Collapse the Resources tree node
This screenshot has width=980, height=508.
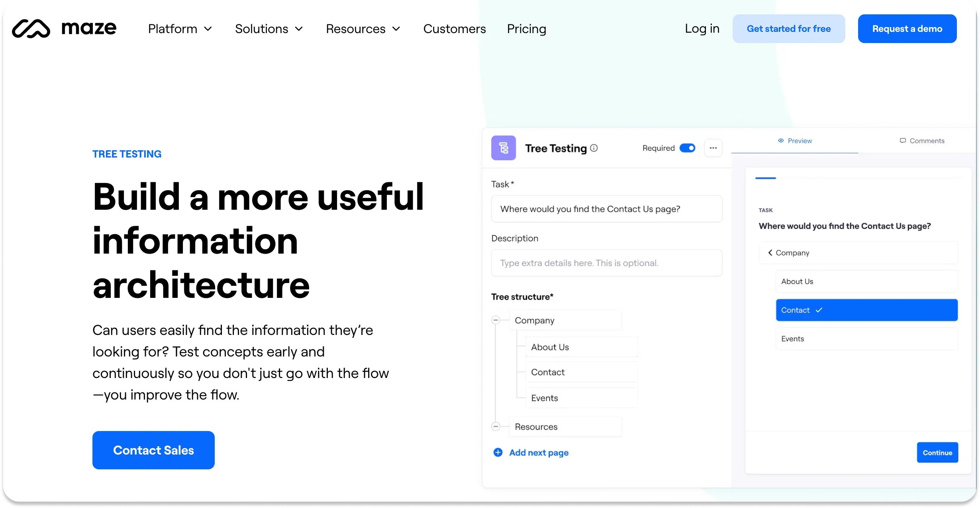click(496, 426)
